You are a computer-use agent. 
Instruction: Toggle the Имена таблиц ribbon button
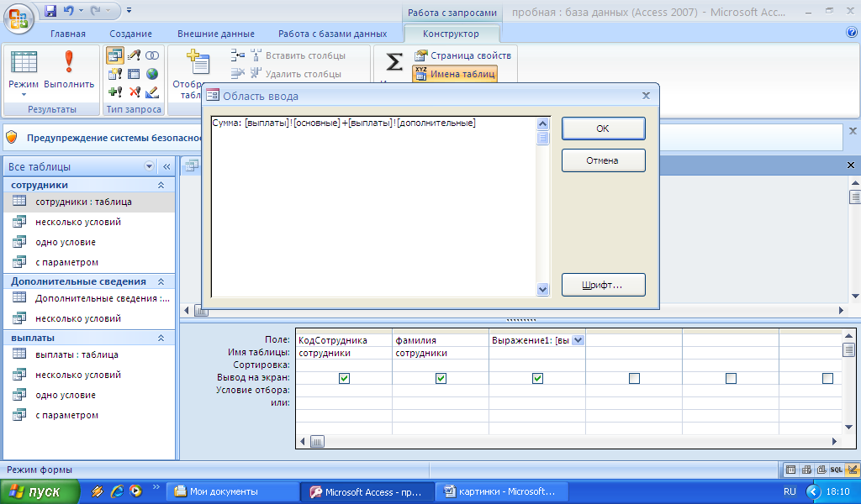tap(455, 74)
